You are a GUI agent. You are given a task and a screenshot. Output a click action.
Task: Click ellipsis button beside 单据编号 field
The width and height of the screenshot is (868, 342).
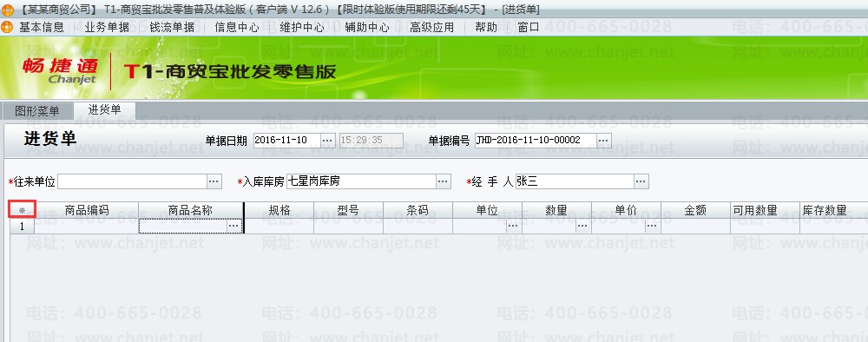[603, 140]
